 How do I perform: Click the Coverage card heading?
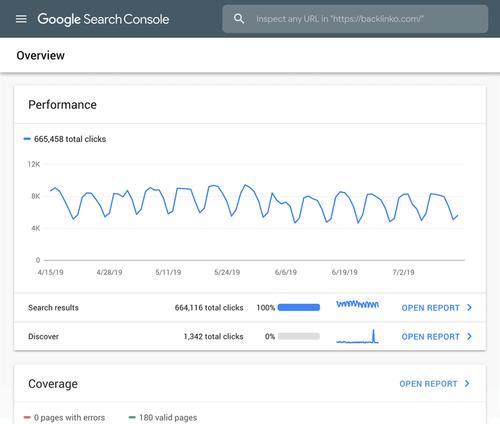[x=53, y=384]
